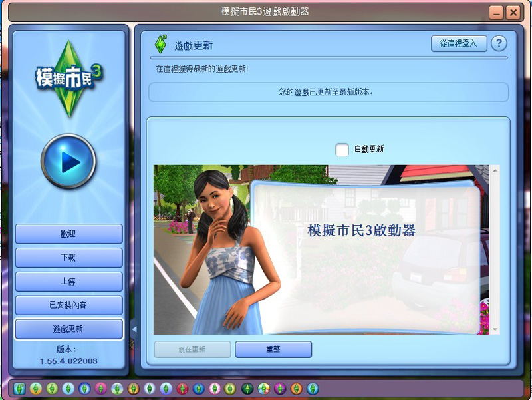Screen dimensions: 532x400
Task: Select the fourth bottom bar icon, pale blue
Action: pyautogui.click(x=68, y=389)
